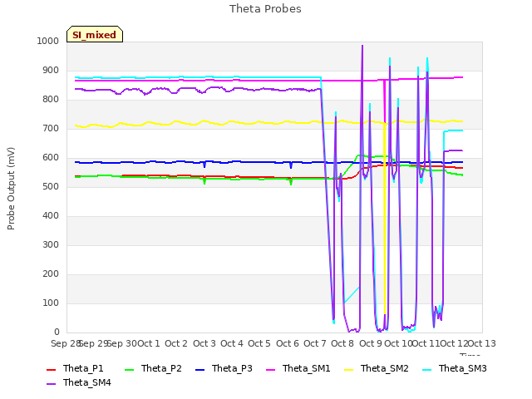532x399 pixels.
Task: Click the Theta_P3 blue legend swatch
Action: click(x=200, y=369)
